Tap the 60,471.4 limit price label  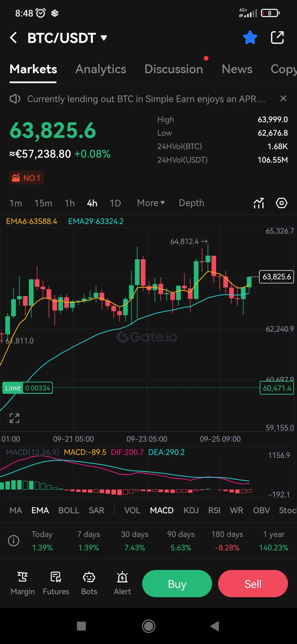[277, 388]
